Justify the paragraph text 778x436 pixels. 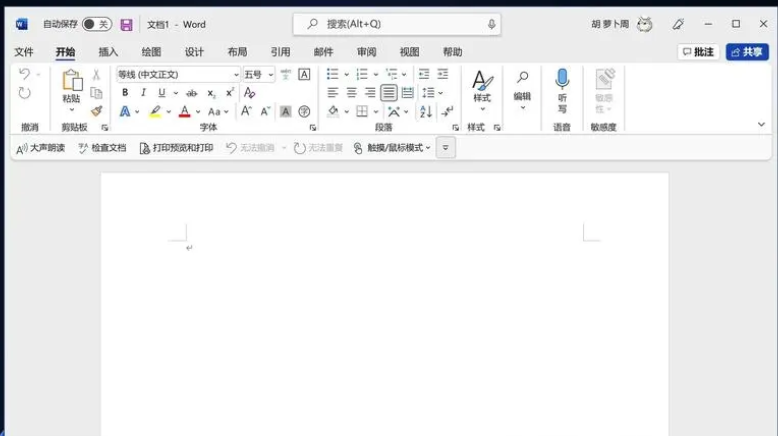coord(389,93)
